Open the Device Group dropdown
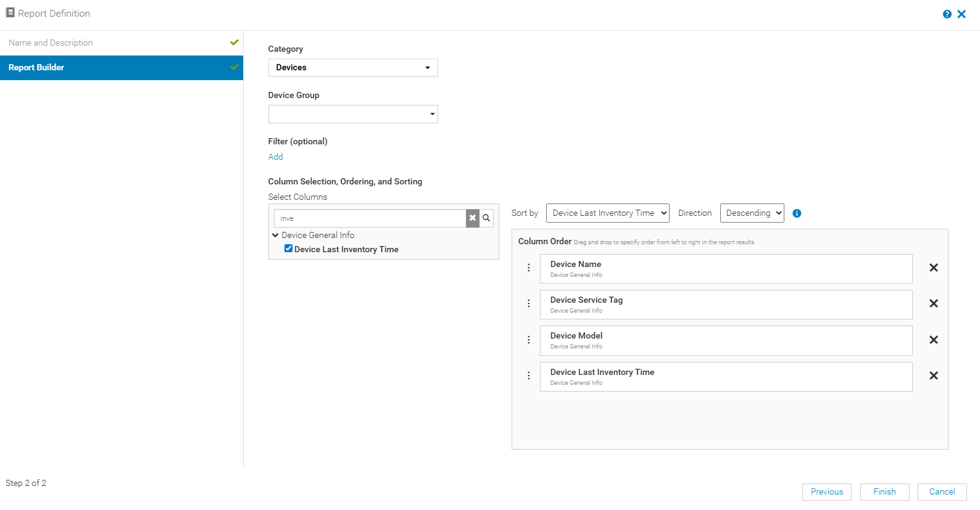980x510 pixels. 353,114
